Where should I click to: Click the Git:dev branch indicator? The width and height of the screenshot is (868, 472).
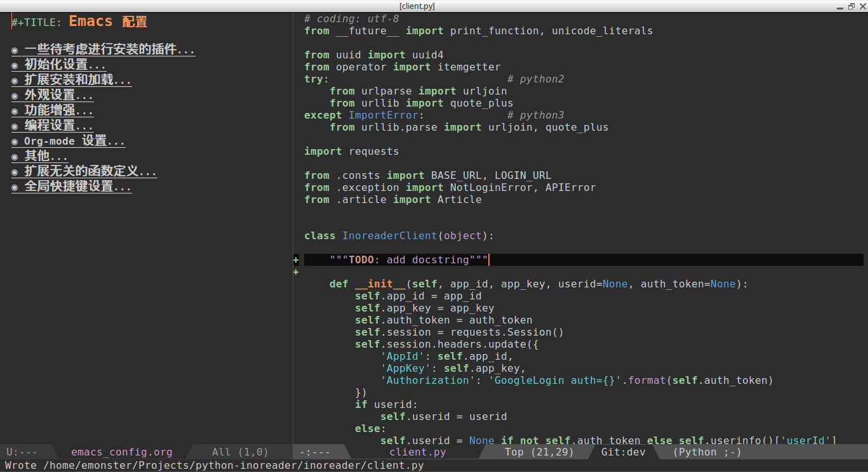coord(624,452)
